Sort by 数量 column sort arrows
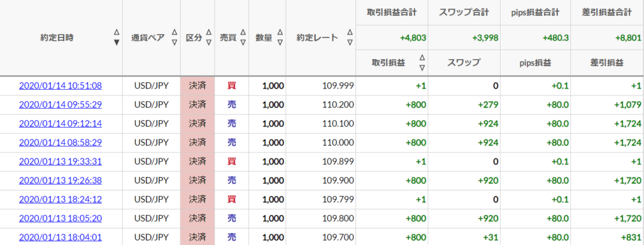This screenshot has height=245, width=644. [x=280, y=37]
